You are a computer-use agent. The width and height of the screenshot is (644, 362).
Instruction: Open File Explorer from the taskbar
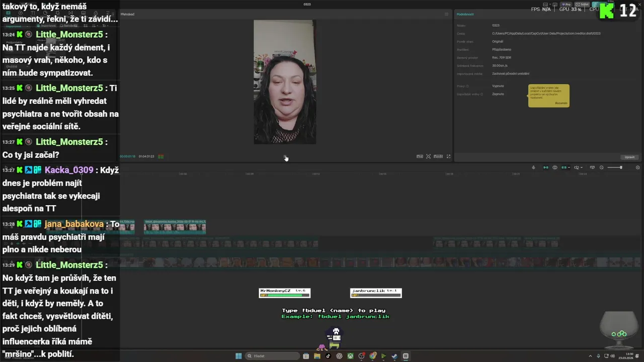317,356
